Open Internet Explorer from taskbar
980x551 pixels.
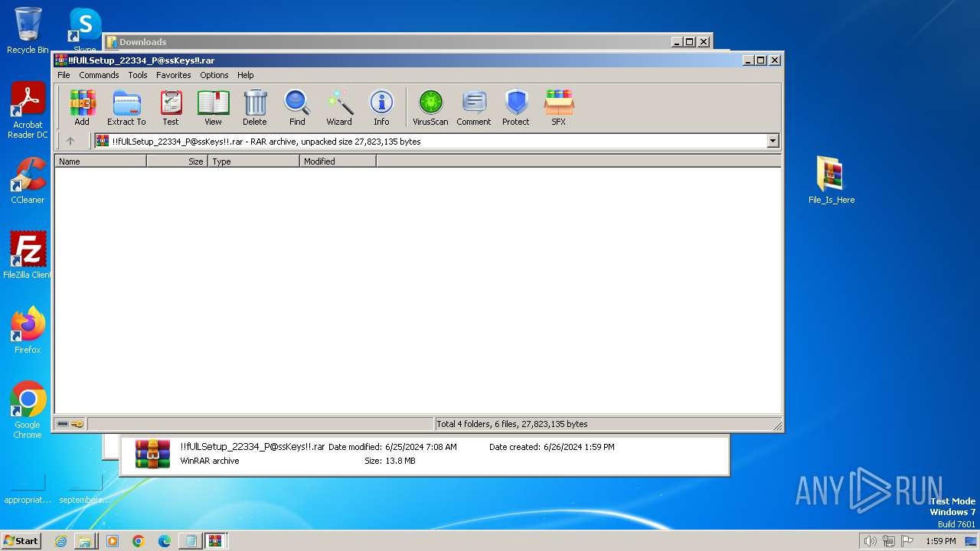click(60, 541)
